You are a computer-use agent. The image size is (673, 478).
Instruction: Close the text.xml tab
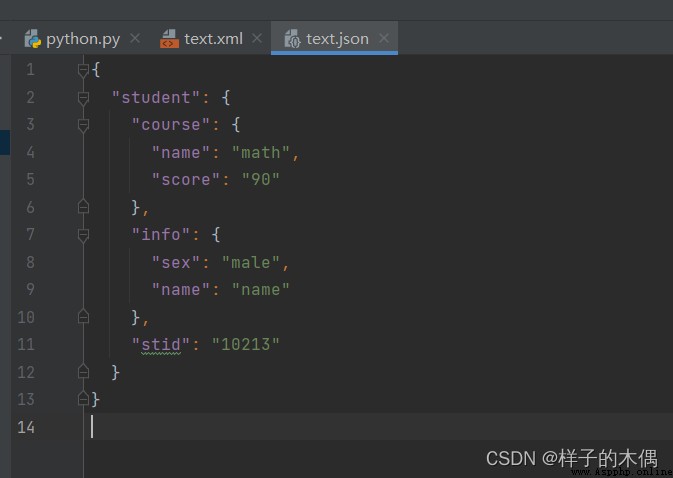(x=257, y=39)
